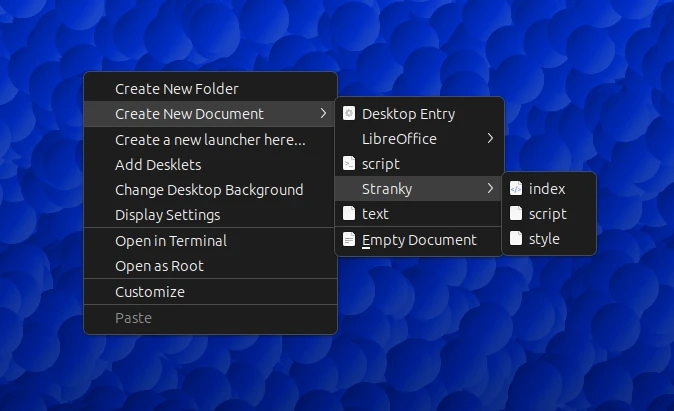Choose Create New Folder
674x411 pixels.
tap(210, 89)
